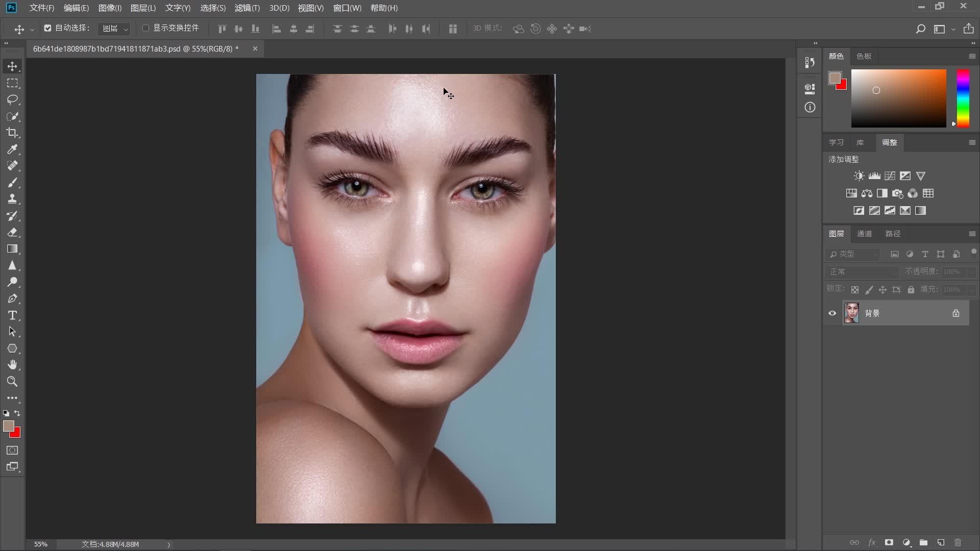This screenshot has height=551, width=980.
Task: Click the delete layer trash icon
Action: click(x=958, y=542)
